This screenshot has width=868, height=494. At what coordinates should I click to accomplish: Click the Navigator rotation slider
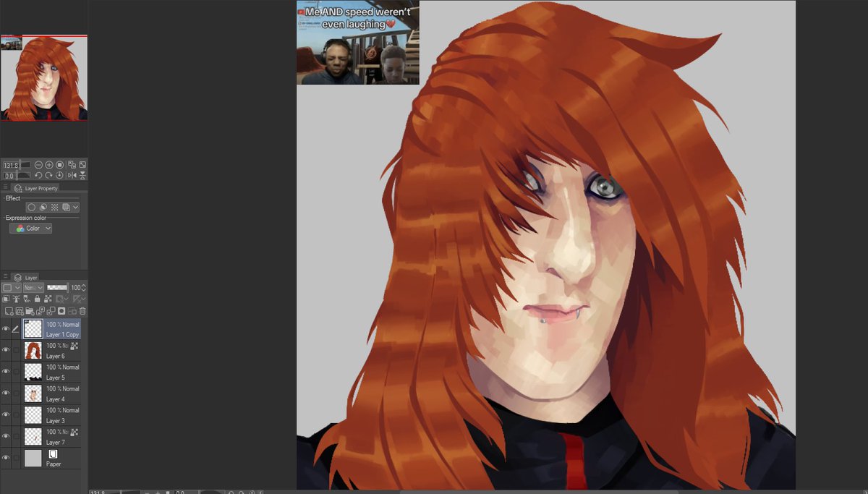point(24,176)
